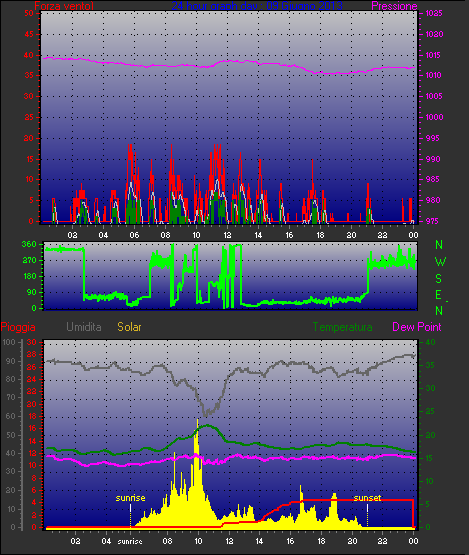This screenshot has width=469, height=555.
Task: Select the Dew Point legend label
Action: 417,327
